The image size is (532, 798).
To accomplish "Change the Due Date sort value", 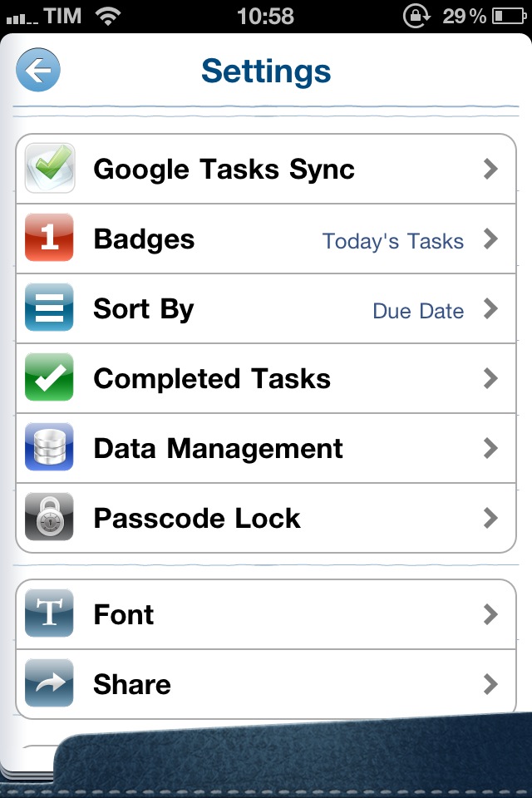I will click(418, 311).
